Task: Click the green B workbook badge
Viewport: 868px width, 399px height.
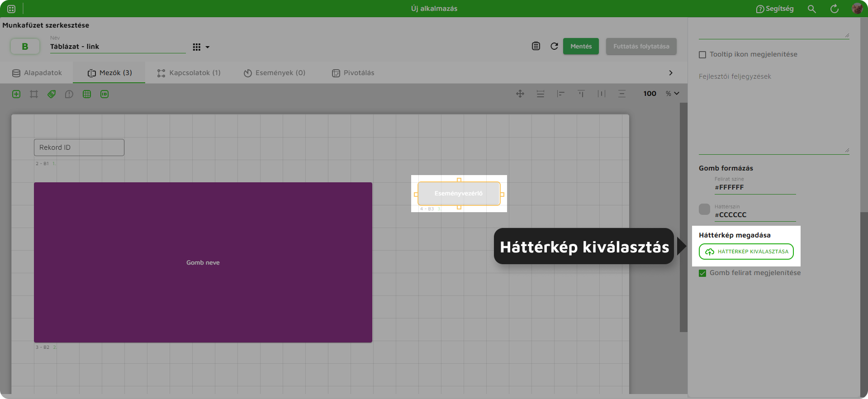Action: tap(25, 46)
